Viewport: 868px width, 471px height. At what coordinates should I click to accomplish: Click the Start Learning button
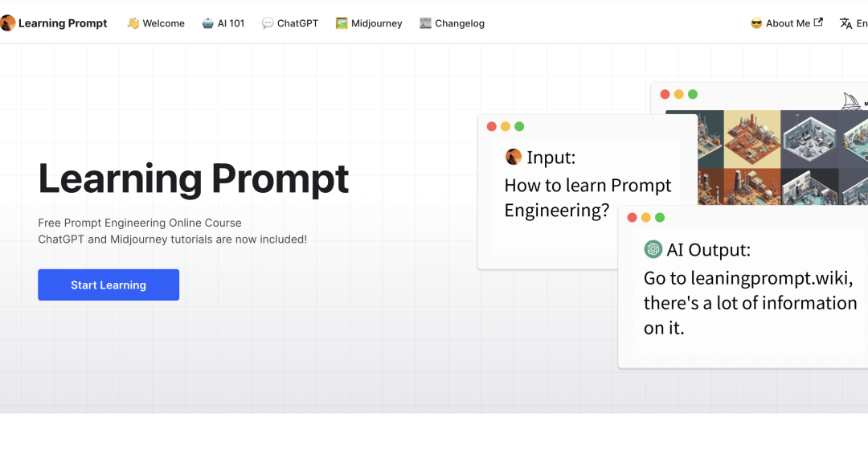108,285
